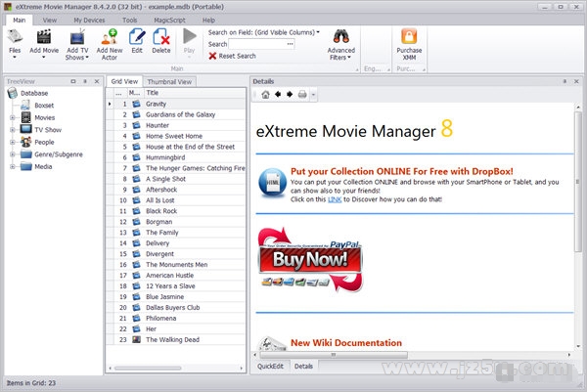Click the Forward arrow in Details toolbar
587x392 pixels.
click(x=290, y=94)
